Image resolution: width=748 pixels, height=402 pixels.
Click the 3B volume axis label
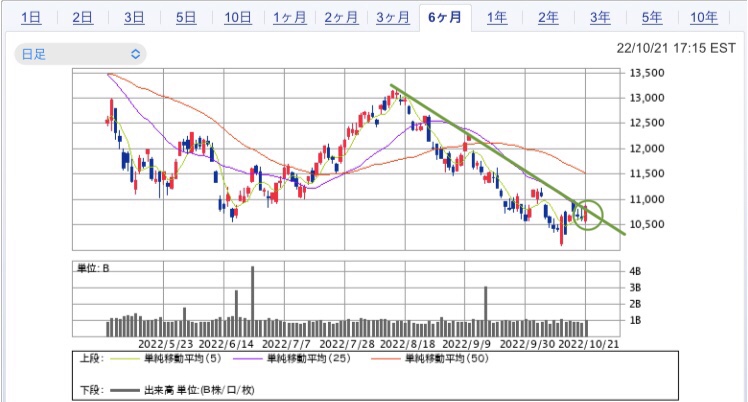(635, 288)
